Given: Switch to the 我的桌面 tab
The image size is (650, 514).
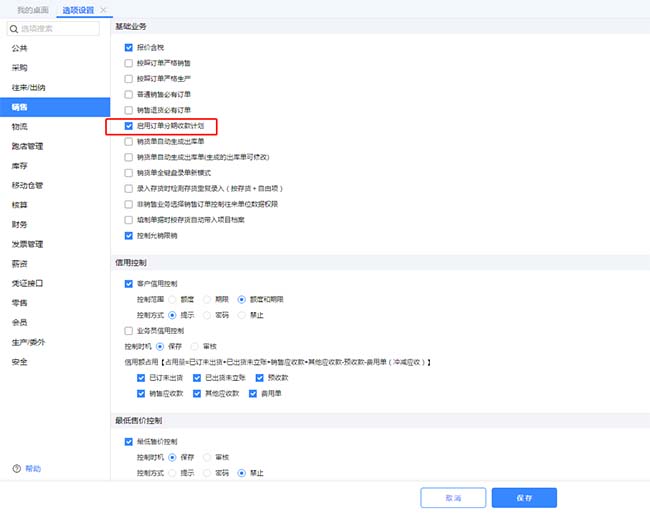Looking at the screenshot, I should (x=32, y=9).
